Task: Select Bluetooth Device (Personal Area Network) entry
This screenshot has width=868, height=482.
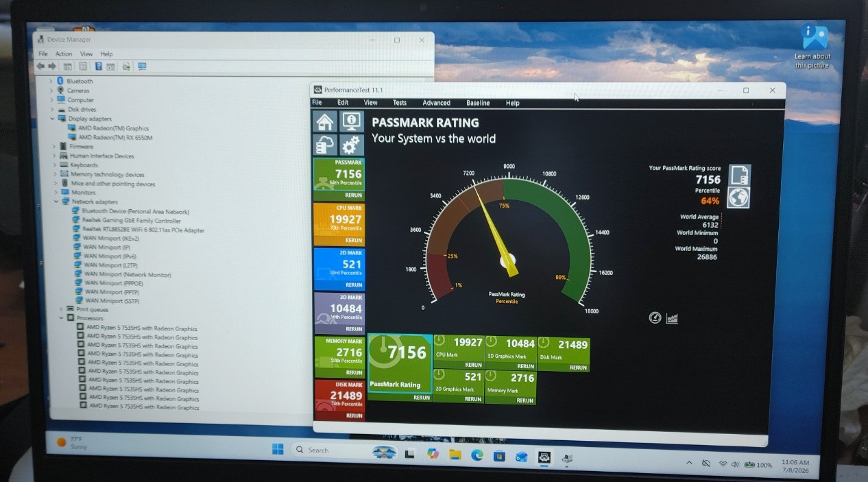Action: tap(130, 211)
